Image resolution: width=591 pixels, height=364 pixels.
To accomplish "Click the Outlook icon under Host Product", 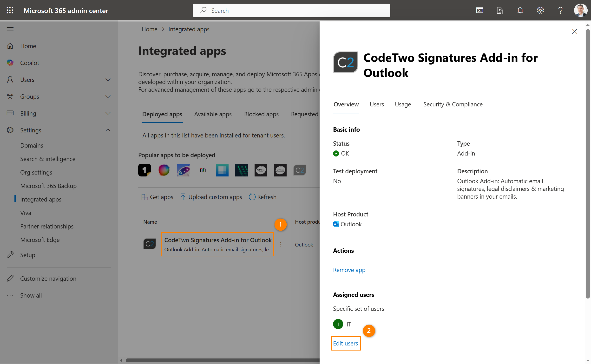I will 336,224.
